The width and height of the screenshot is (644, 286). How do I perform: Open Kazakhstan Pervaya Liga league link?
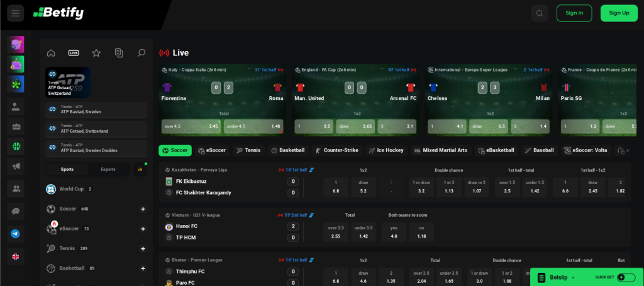199,170
